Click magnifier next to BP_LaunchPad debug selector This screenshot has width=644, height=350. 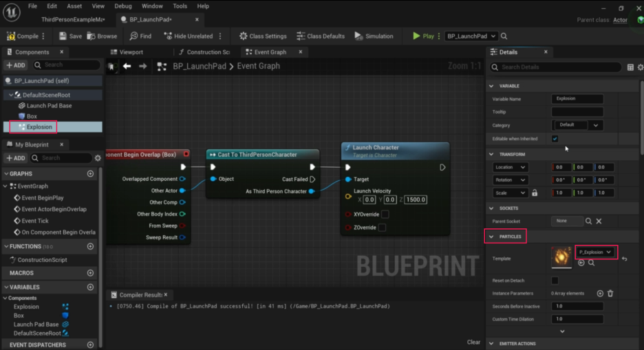[504, 36]
